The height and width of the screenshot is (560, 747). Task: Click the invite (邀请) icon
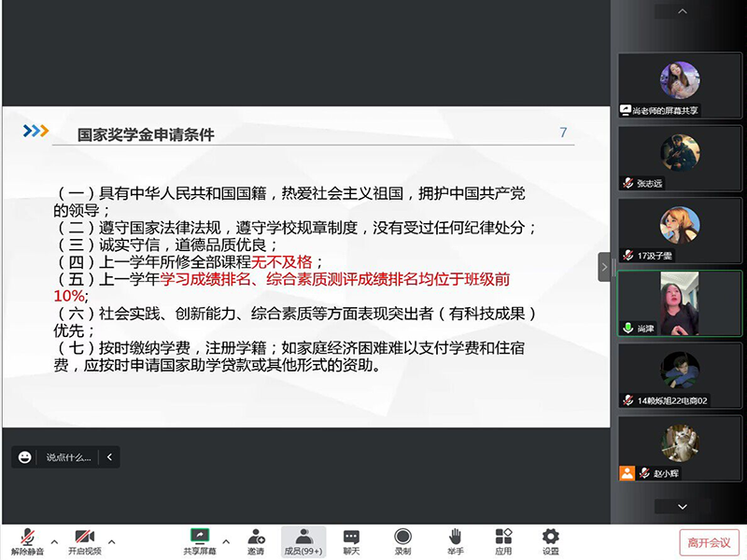click(x=255, y=540)
